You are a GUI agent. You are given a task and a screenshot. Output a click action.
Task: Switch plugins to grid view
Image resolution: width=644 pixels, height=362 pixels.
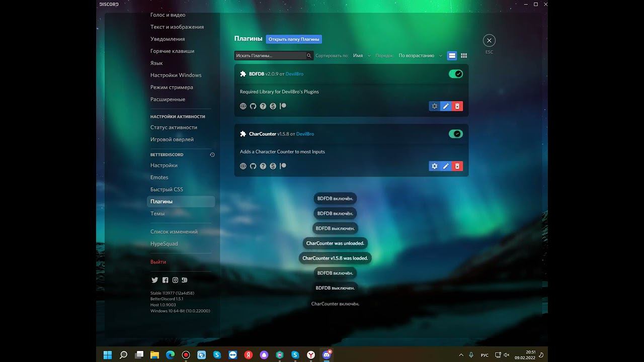[x=464, y=56]
